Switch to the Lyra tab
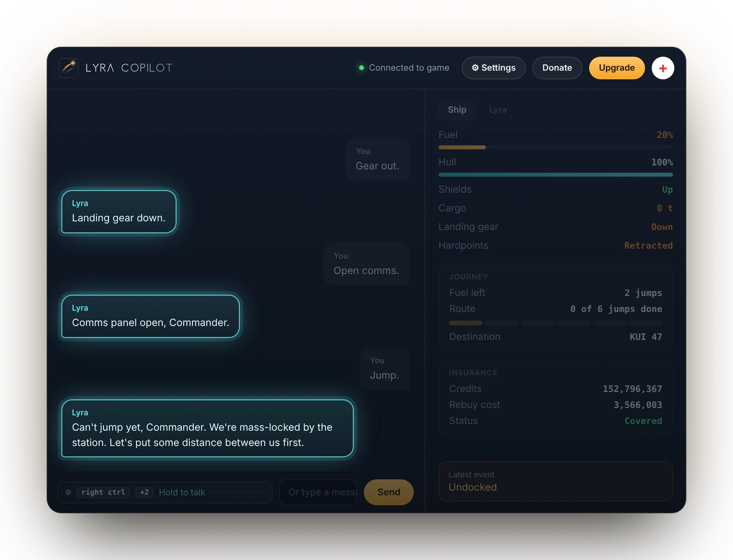733x560 pixels. pyautogui.click(x=498, y=110)
